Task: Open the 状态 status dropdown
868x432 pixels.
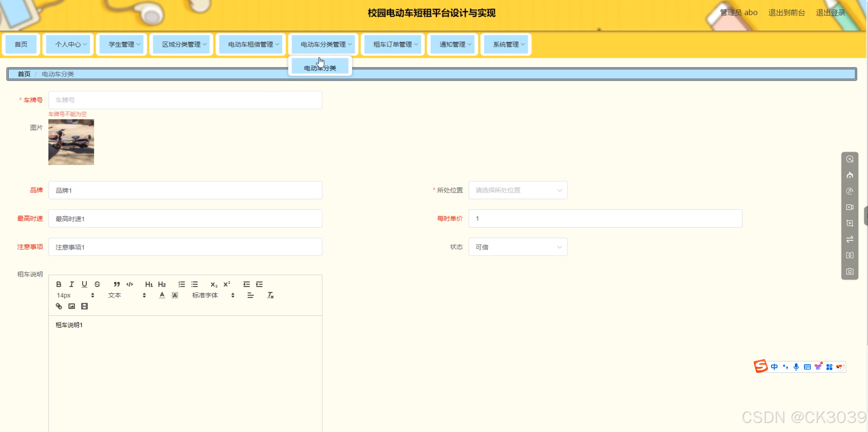Action: (518, 247)
